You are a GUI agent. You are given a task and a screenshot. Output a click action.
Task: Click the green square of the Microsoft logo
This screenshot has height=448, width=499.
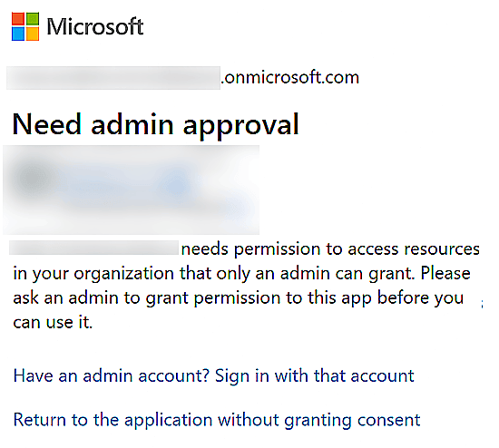[x=33, y=19]
